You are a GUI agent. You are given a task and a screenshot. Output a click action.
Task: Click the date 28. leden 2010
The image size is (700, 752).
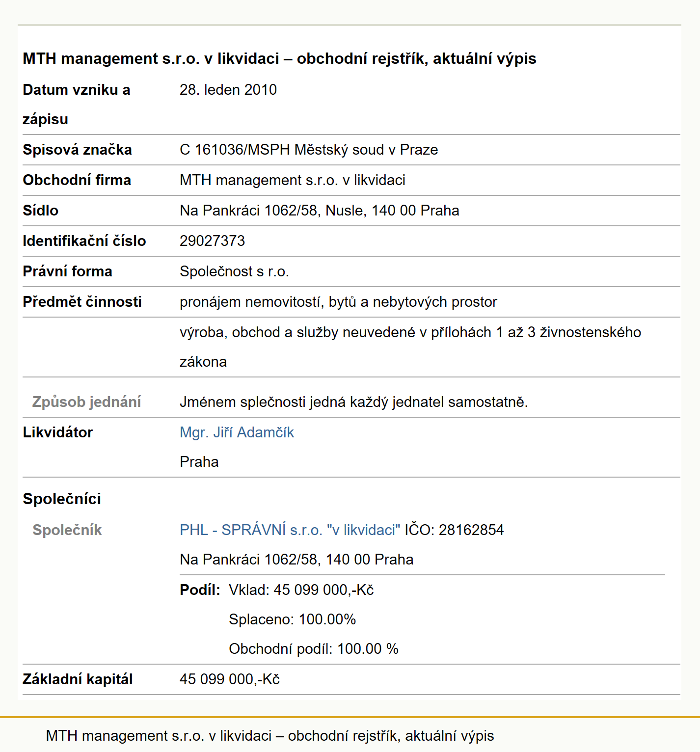[x=228, y=90]
